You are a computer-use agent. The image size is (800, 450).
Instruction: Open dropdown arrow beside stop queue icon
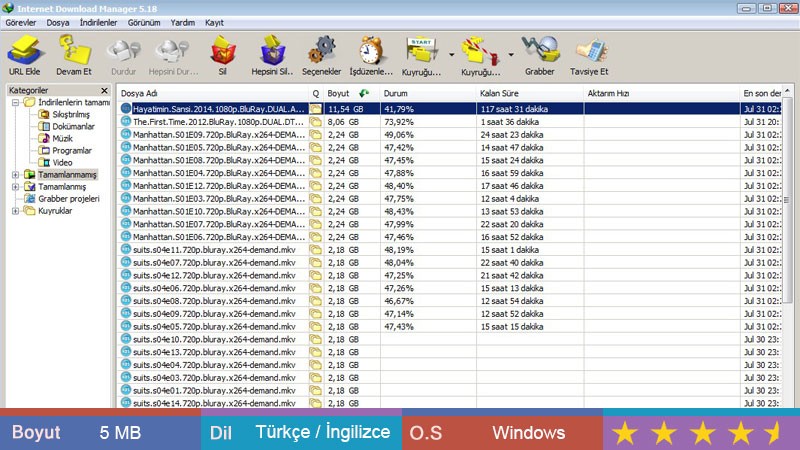[x=511, y=54]
